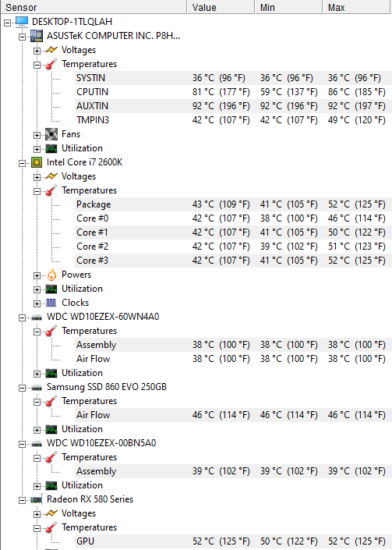
Task: Collapse the DESKTOP-1TLQLAH root node
Action: 7,23
